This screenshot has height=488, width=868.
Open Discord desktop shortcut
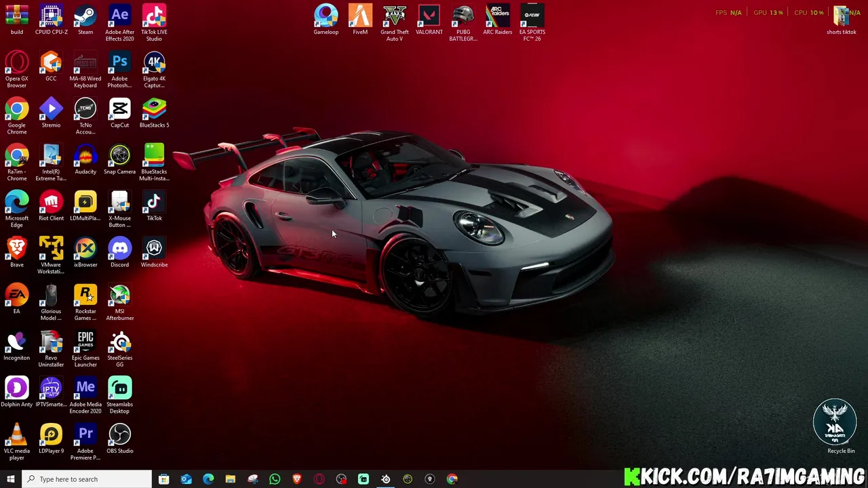pyautogui.click(x=119, y=253)
